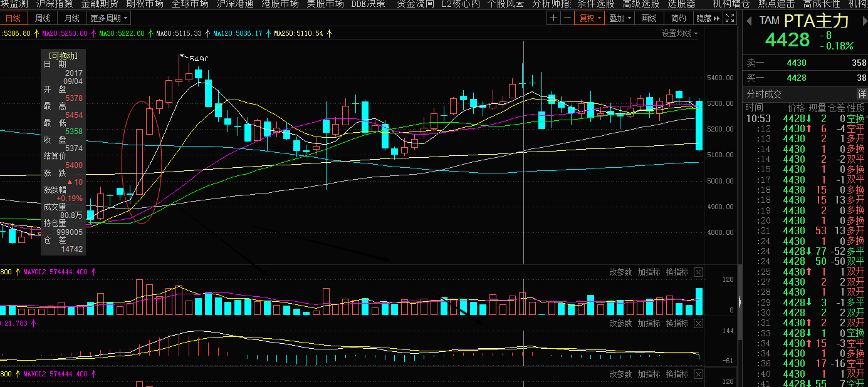Screen dimensions: 868x387
Task: Click 加指标 in MACD panel
Action: (649, 323)
